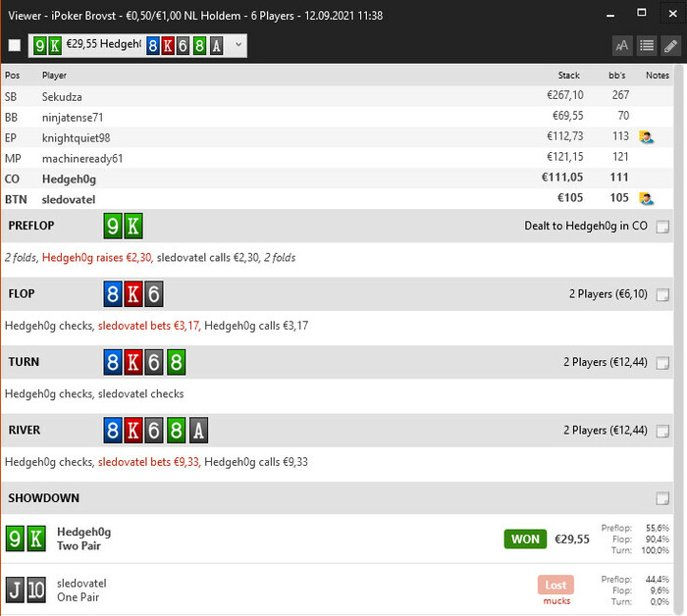This screenshot has width=687, height=616.
Task: Click the gray 6 card in River row
Action: click(154, 431)
